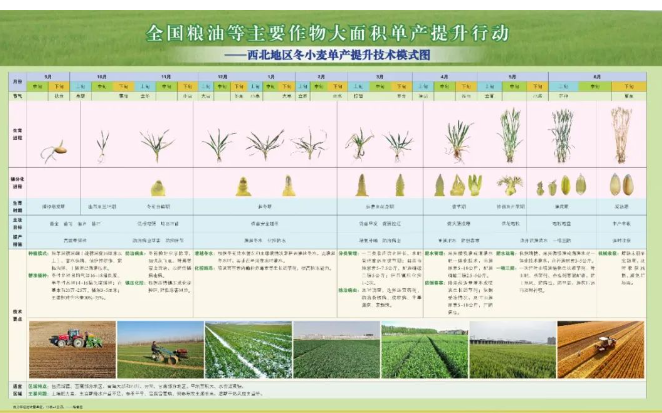Click the wheat plant illustration under 4月
The height and width of the screenshot is (413, 662).
[x=457, y=140]
